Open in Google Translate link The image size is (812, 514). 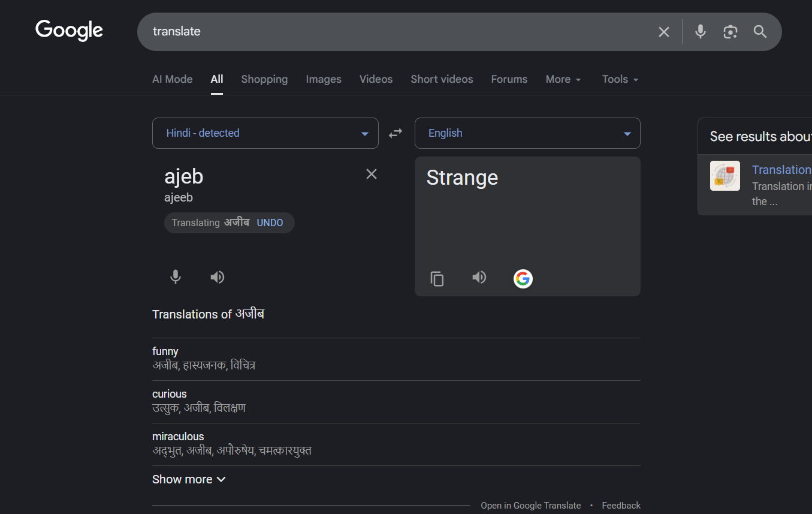tap(531, 506)
